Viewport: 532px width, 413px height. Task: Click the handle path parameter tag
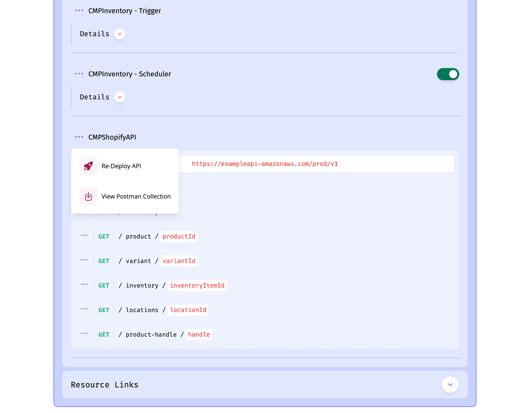(199, 335)
